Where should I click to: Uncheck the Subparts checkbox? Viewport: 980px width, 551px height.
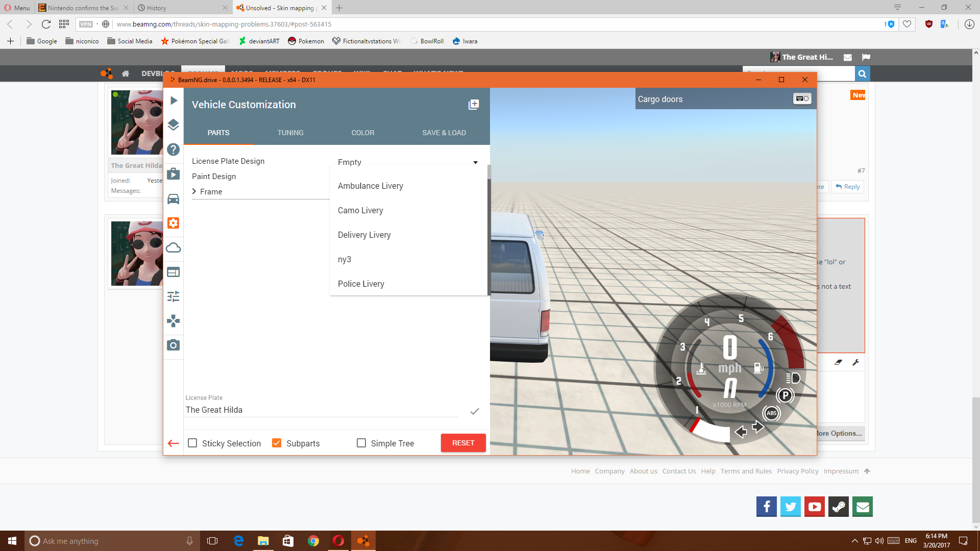(x=277, y=443)
